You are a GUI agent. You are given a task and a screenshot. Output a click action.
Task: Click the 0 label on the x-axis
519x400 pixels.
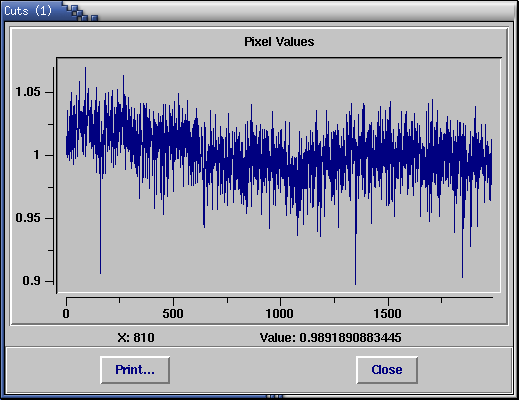coord(66,314)
